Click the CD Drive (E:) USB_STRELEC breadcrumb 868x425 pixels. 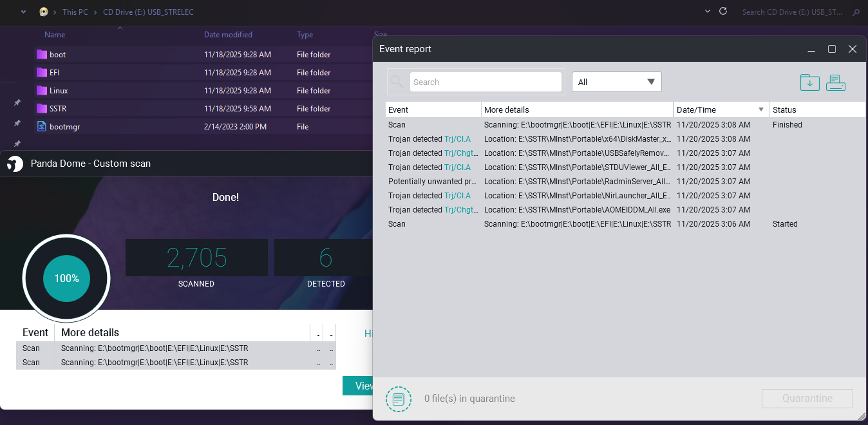pos(148,12)
